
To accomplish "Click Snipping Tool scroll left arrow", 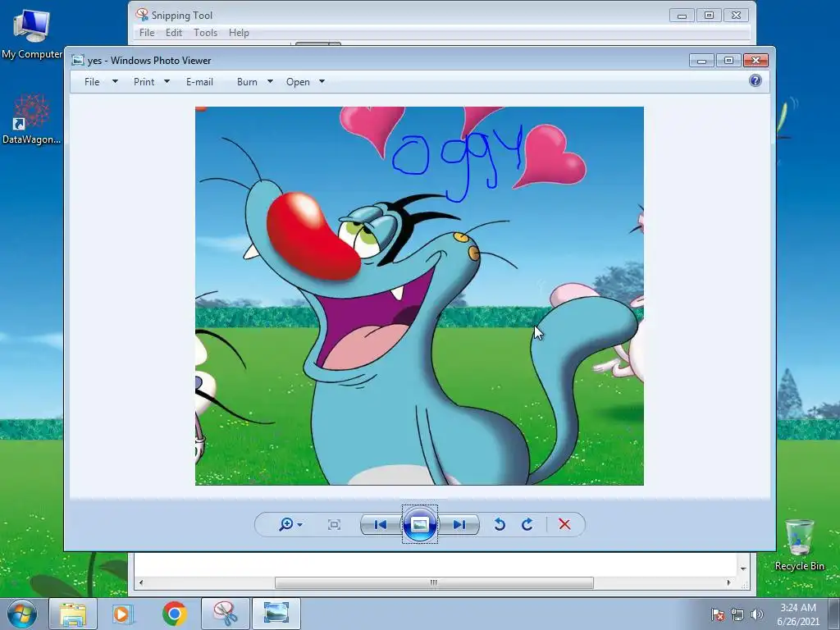I will point(141,582).
